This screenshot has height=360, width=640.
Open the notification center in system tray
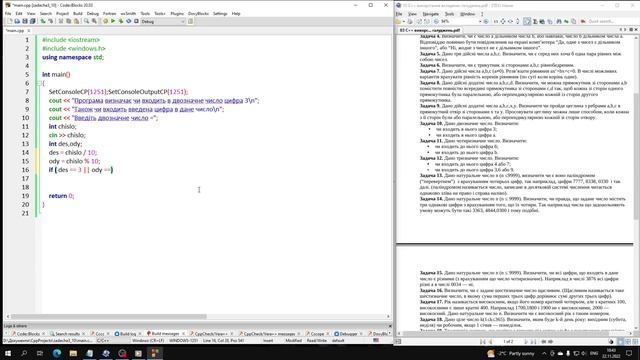(629, 353)
